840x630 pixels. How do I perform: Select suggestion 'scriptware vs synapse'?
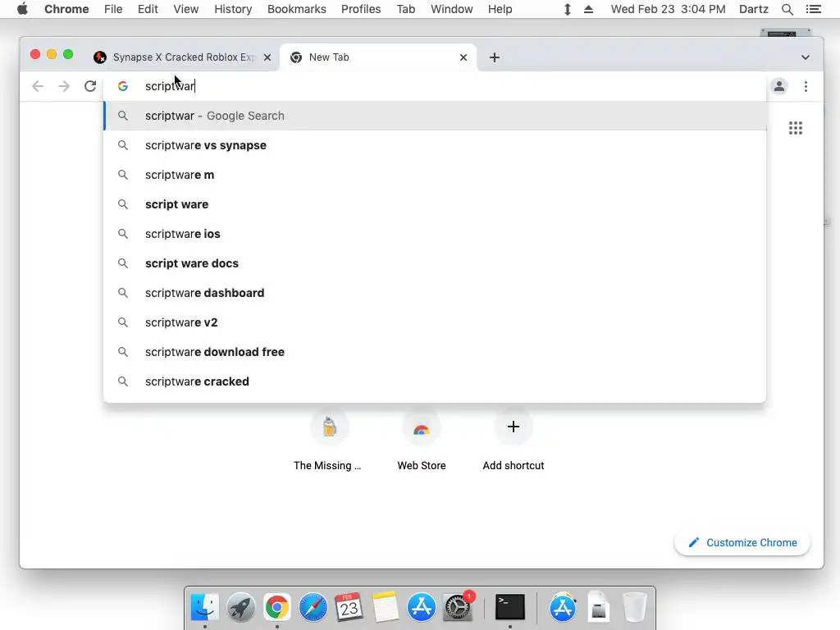click(x=435, y=145)
